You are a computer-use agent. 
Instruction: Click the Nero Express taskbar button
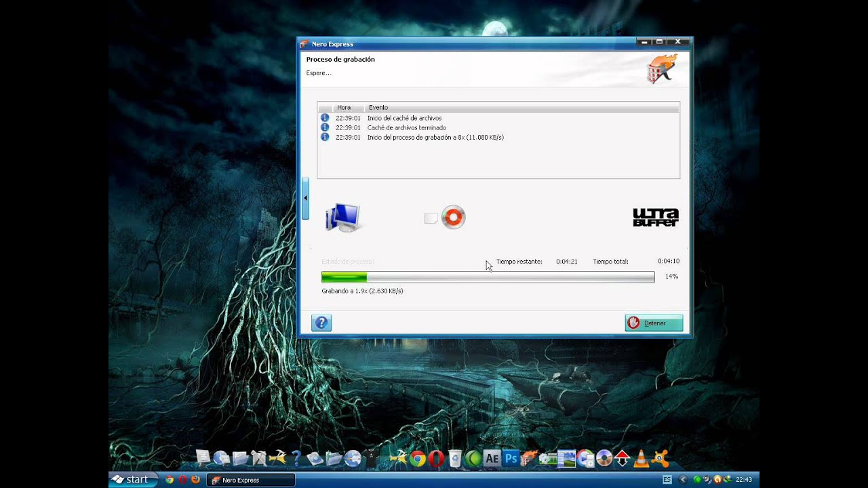pyautogui.click(x=251, y=480)
